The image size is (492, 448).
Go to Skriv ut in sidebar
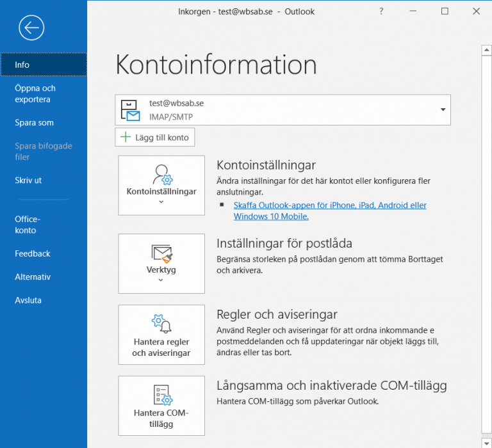28,180
